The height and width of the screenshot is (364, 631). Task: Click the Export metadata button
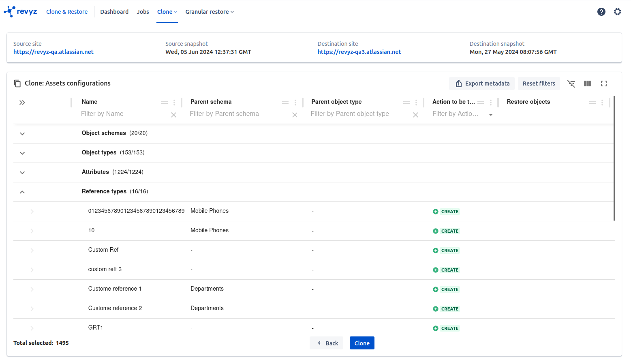click(482, 84)
